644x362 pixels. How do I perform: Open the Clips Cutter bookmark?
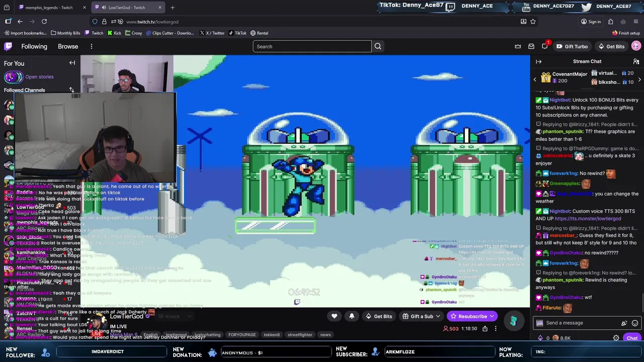coord(170,33)
